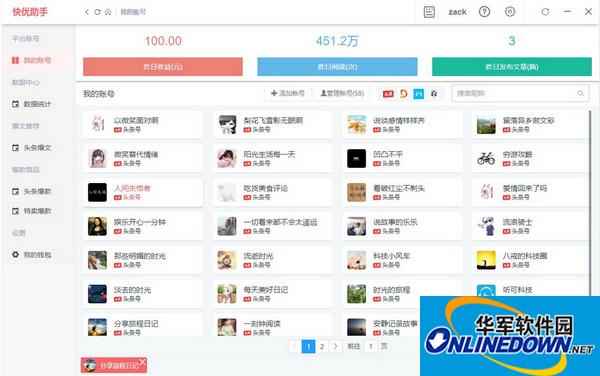This screenshot has height=376, width=600.
Task: Open the settings gear in the title bar
Action: pyautogui.click(x=510, y=12)
